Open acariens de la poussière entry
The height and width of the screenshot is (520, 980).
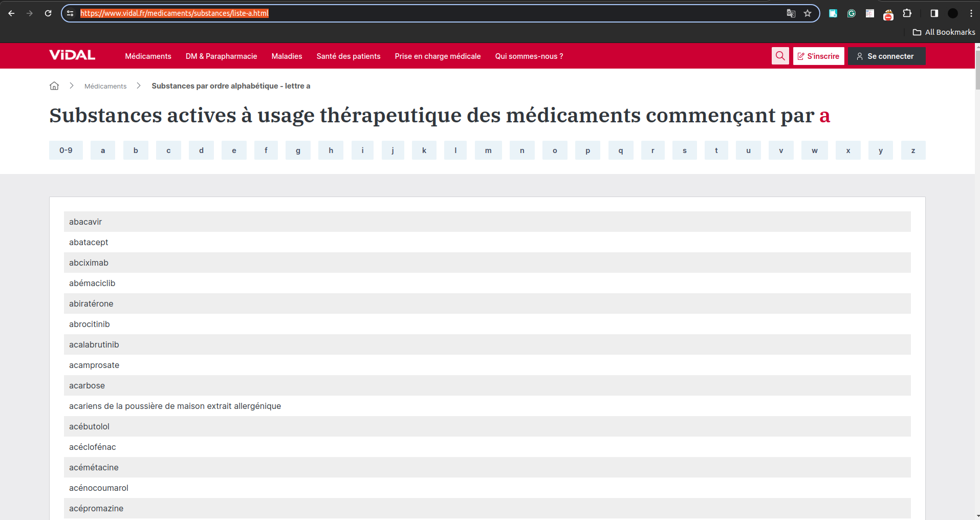click(487, 406)
